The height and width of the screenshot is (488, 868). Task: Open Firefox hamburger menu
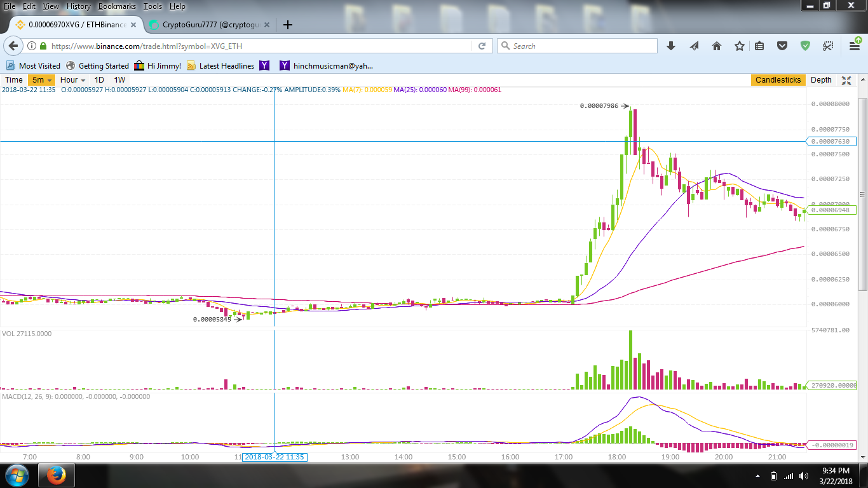click(x=854, y=45)
